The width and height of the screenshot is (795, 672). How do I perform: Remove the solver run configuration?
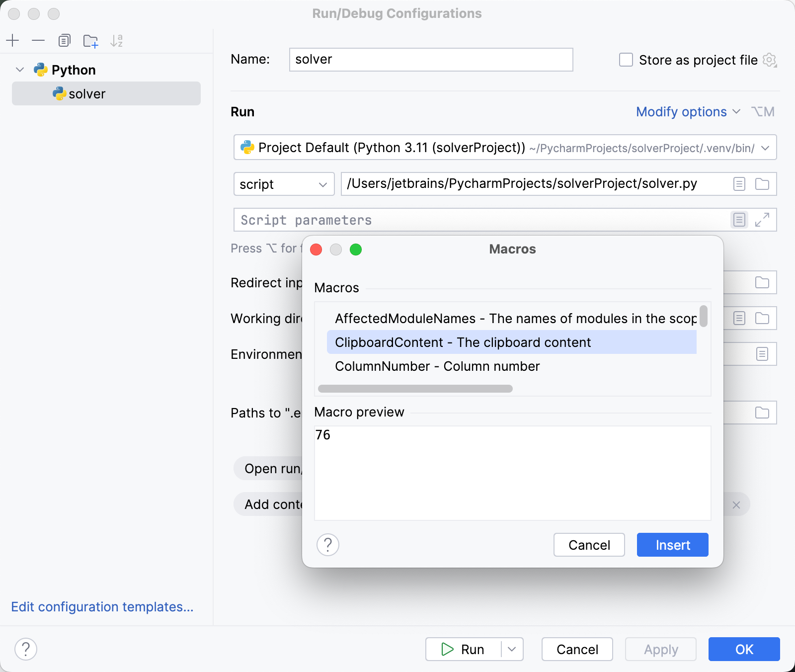click(39, 40)
